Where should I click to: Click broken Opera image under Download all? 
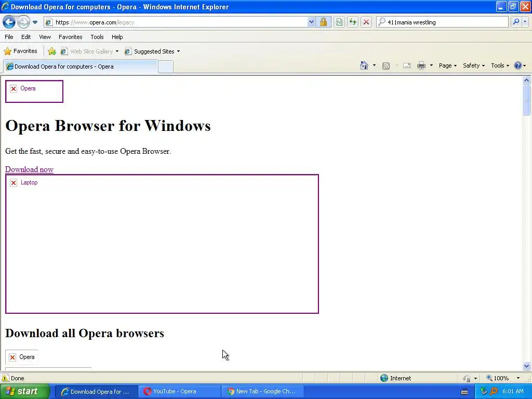22,357
